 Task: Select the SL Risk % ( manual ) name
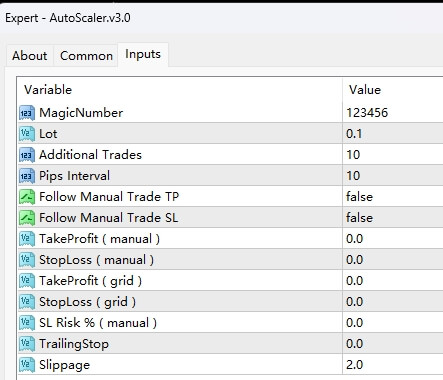point(98,323)
